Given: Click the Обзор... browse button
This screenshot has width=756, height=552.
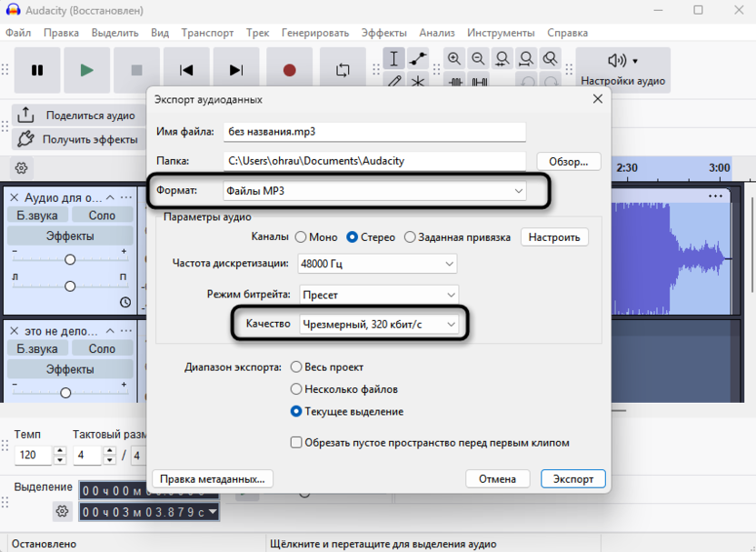Looking at the screenshot, I should click(x=569, y=162).
